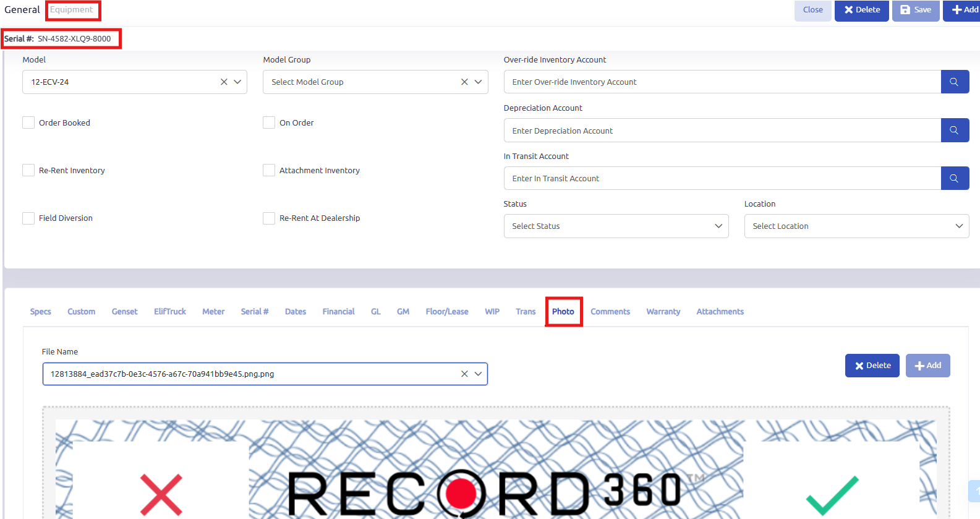Viewport: 980px width, 519px height.
Task: Switch to the Custom tab
Action: (82, 312)
